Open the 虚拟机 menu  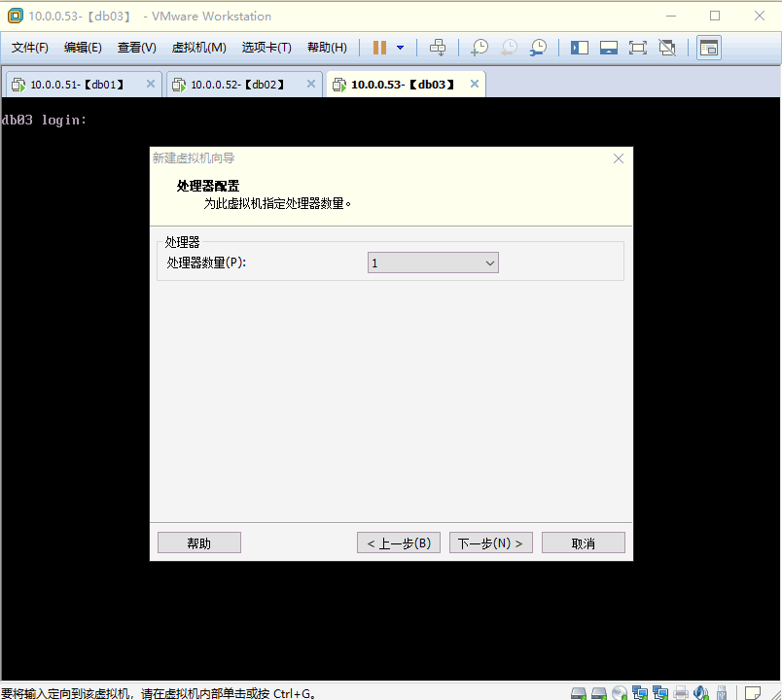198,47
